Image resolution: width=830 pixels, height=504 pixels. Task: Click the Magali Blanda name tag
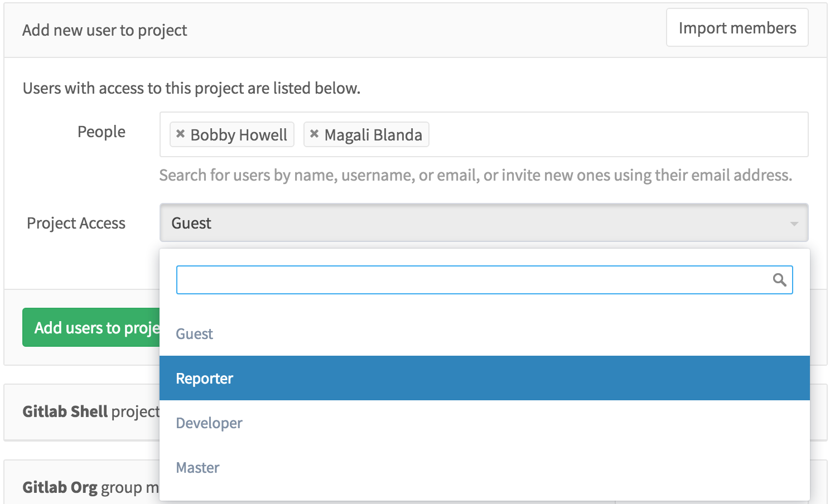coord(373,135)
